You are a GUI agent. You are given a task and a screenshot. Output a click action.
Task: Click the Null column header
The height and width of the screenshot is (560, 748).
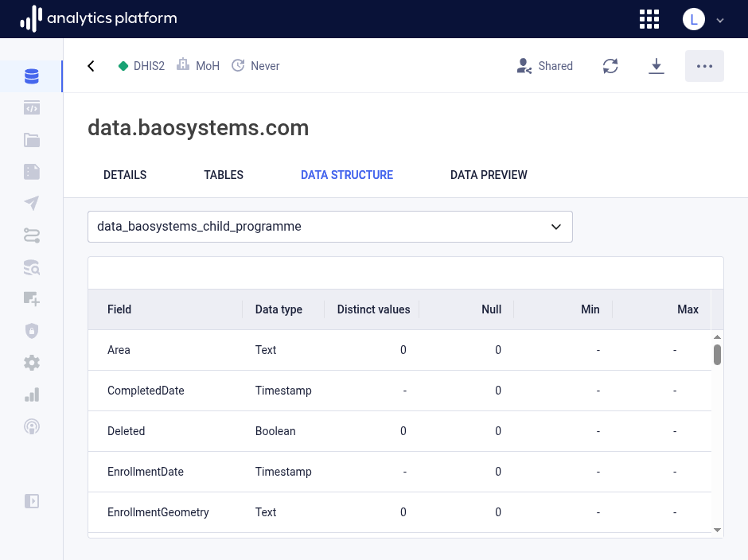(x=491, y=309)
